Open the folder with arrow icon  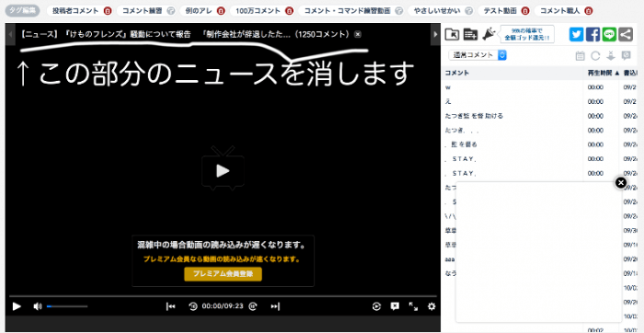tap(453, 34)
